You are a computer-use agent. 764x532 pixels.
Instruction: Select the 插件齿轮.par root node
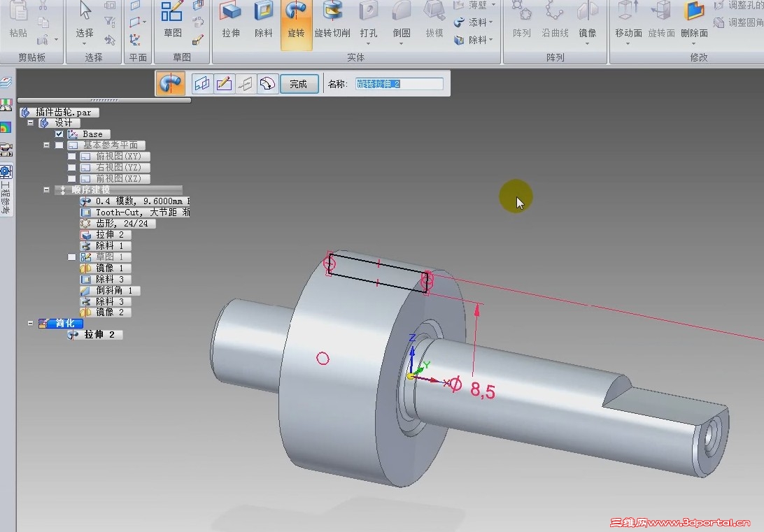coord(59,113)
